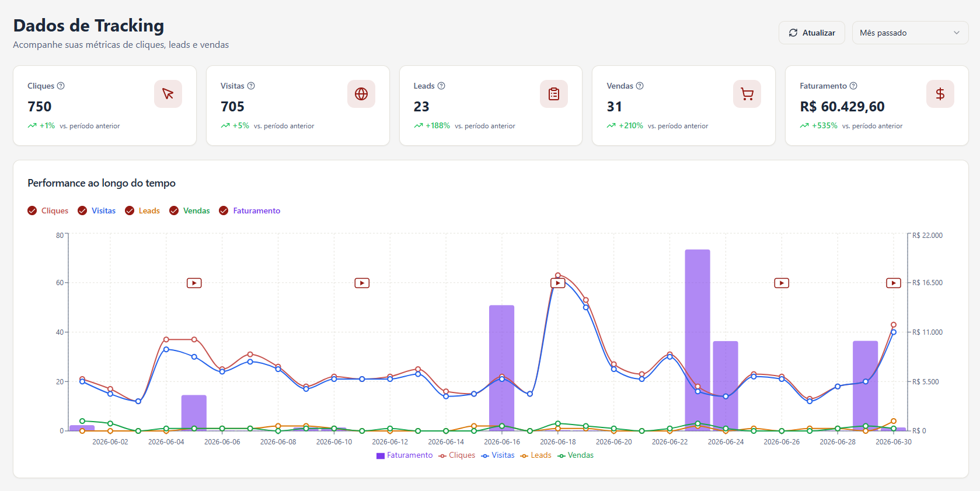
Task: Click Faturamento in bottom chart legend
Action: coord(404,455)
